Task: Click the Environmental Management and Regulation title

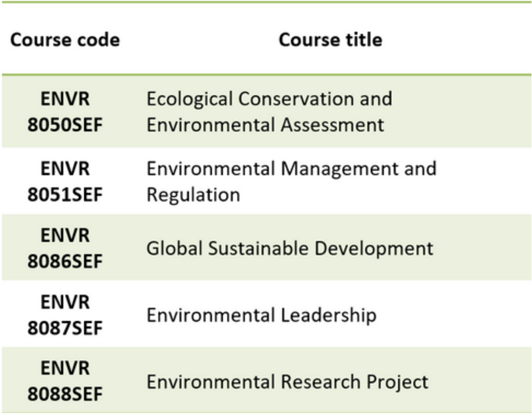Action: 291,181
